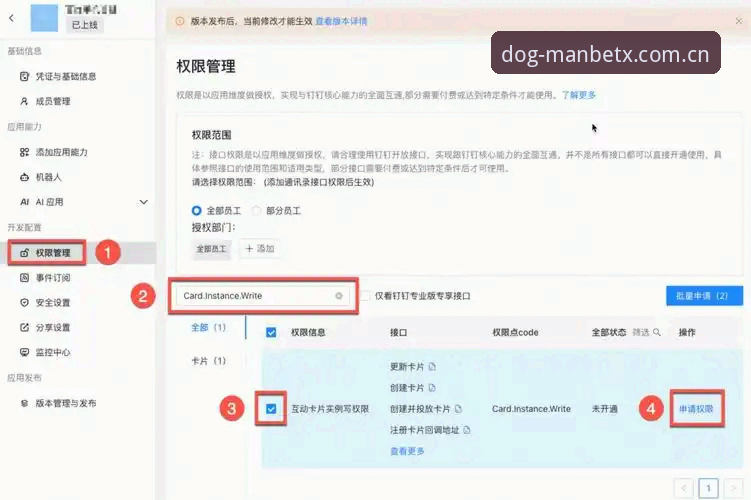Click the + 添加 department button
751x500 pixels.
coord(260,249)
